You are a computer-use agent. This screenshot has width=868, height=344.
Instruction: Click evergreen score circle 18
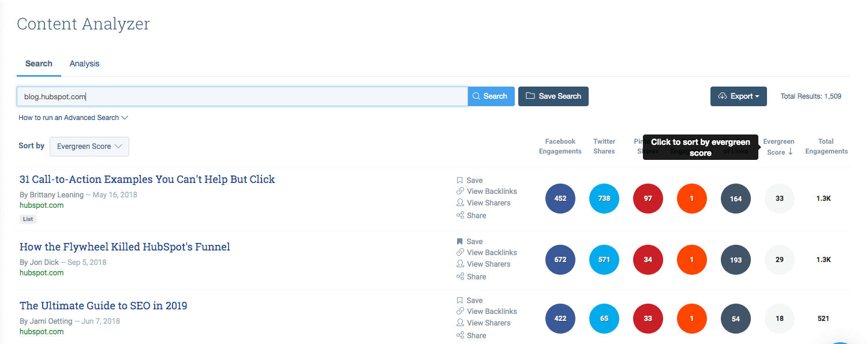coord(780,319)
